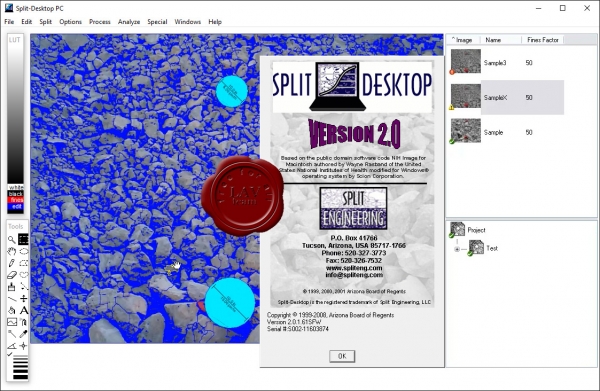The width and height of the screenshot is (600, 391).
Task: Select the Paint Bucket fill tool
Action: [x=12, y=311]
